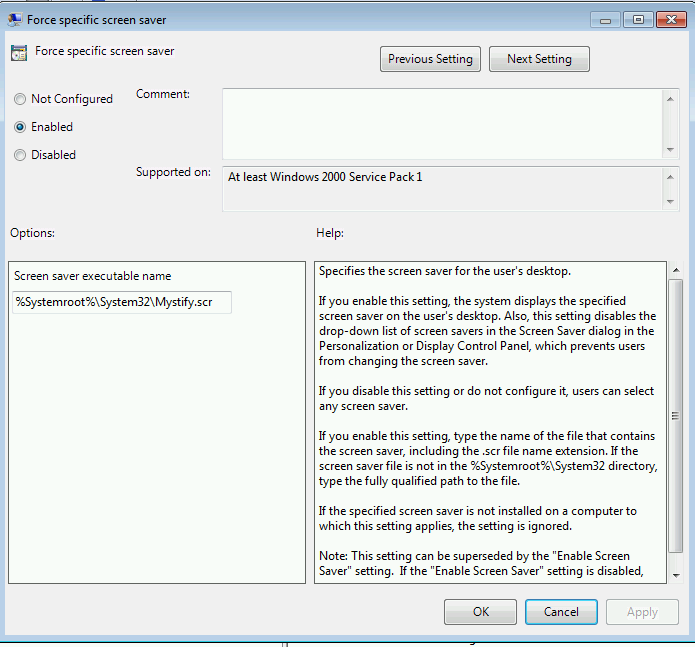The image size is (695, 647).
Task: Click the title bar application icon
Action: pos(15,20)
